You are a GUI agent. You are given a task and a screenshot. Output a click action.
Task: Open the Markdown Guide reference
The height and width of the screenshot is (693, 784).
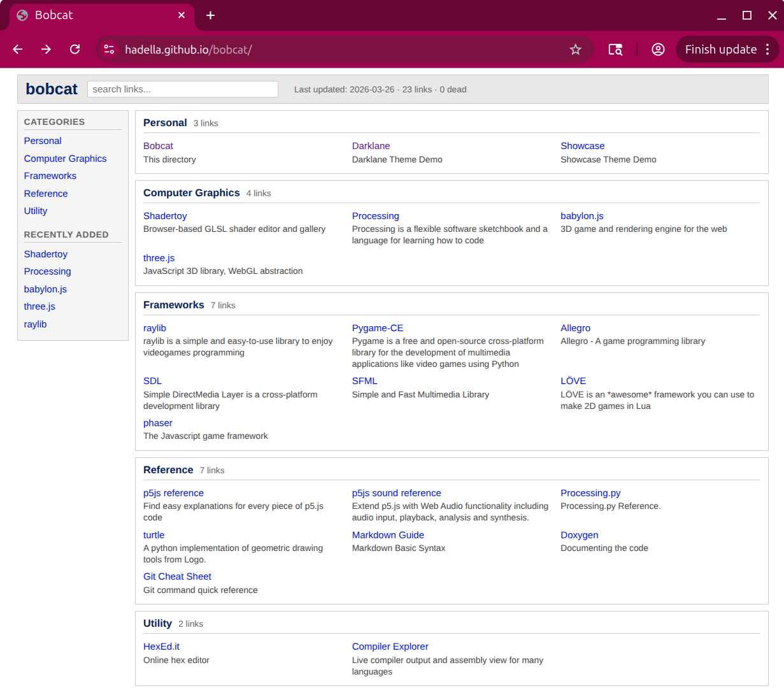(x=388, y=534)
